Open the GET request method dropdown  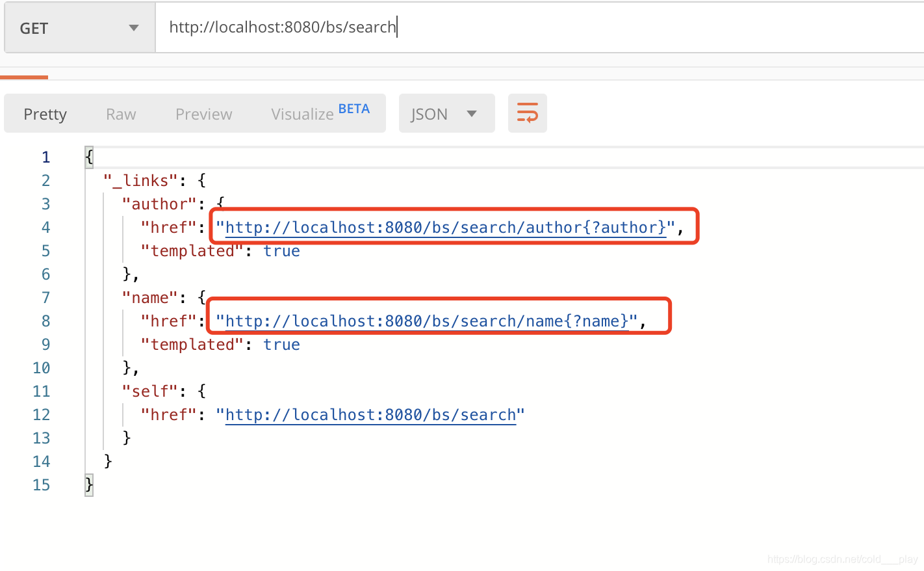point(79,28)
